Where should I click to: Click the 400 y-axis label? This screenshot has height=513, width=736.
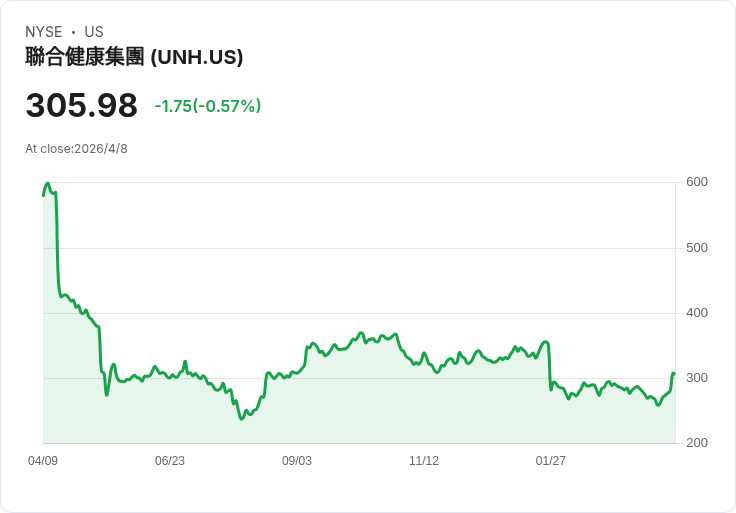(x=697, y=313)
